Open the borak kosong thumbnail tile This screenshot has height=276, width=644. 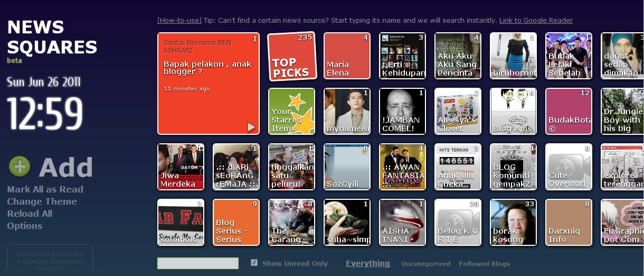[x=513, y=223]
